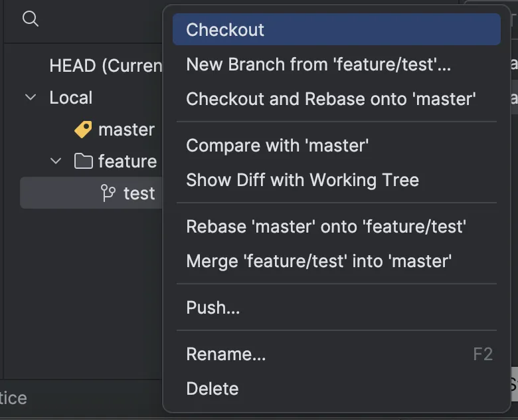
Task: Collapse the Local branches node
Action: click(x=31, y=98)
